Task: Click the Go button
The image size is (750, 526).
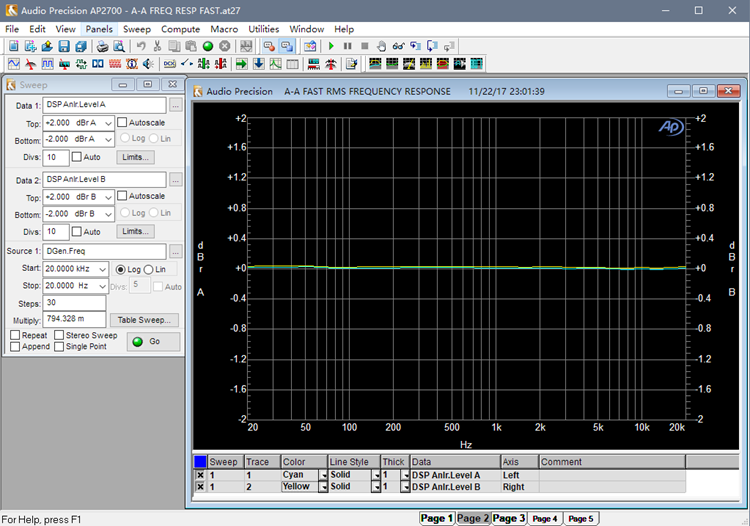Action: point(154,341)
